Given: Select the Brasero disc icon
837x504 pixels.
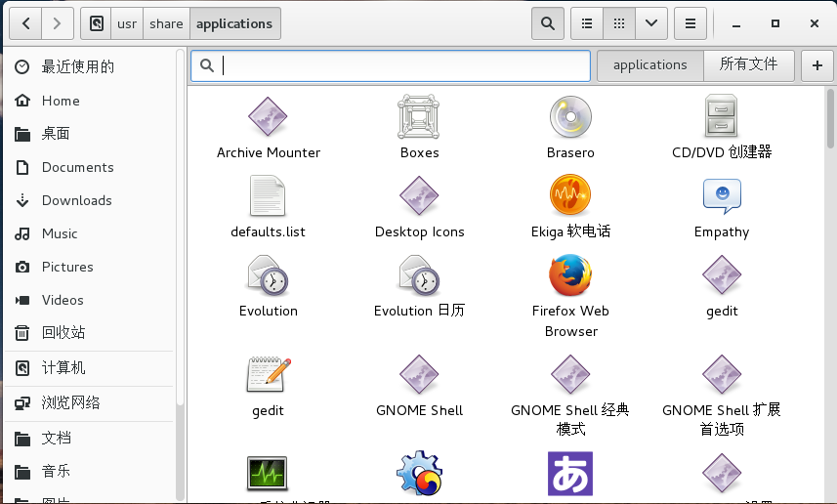Looking at the screenshot, I should 570,116.
